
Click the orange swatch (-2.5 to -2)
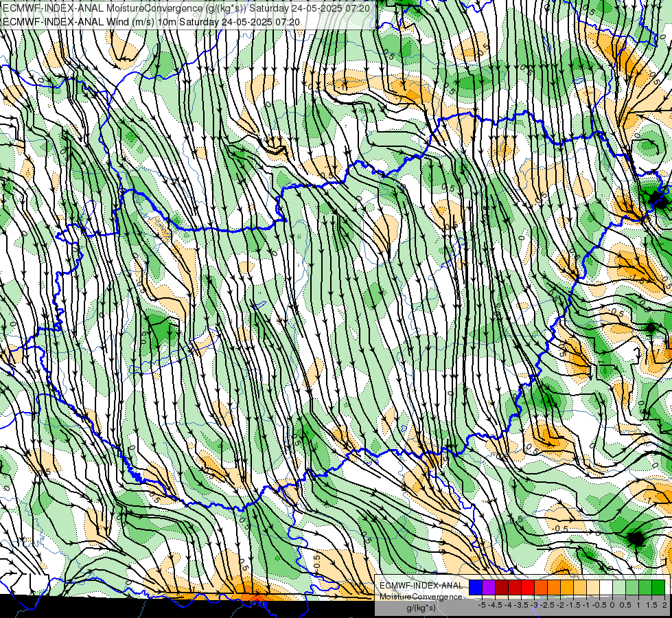coord(554,587)
